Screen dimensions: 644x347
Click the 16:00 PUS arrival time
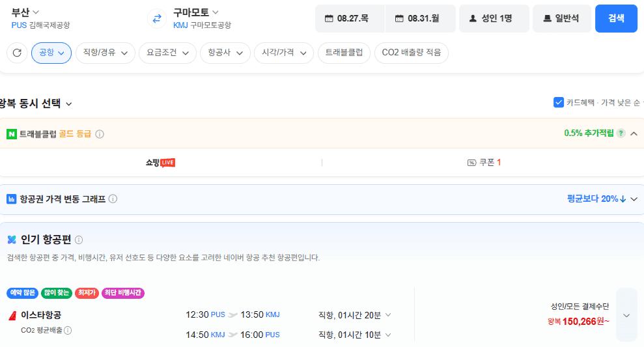coord(260,335)
